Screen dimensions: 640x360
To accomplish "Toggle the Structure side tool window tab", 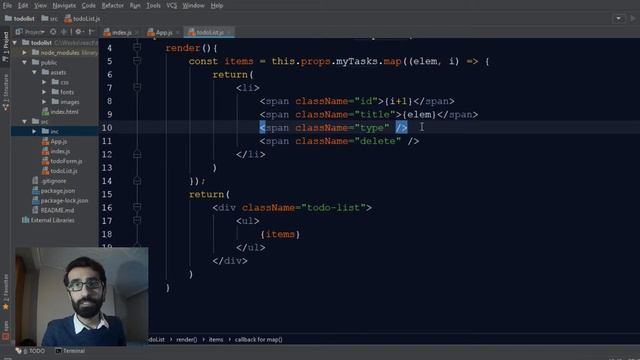I will click(x=6, y=93).
